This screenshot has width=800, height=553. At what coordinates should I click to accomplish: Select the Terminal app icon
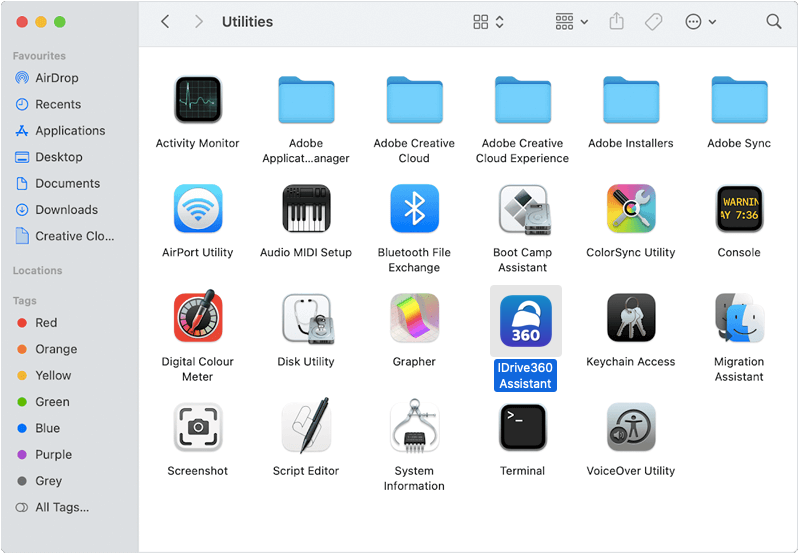[522, 427]
